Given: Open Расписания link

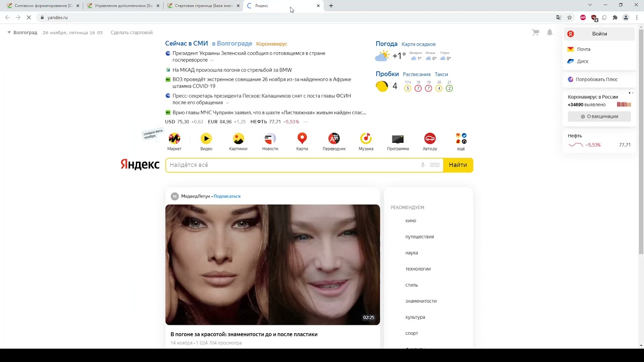Looking at the screenshot, I should point(417,74).
